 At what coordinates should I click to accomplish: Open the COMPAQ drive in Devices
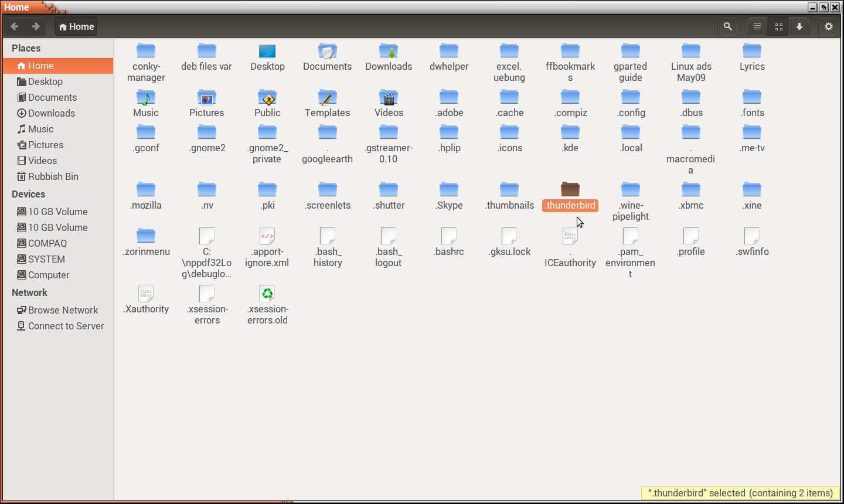[x=47, y=243]
